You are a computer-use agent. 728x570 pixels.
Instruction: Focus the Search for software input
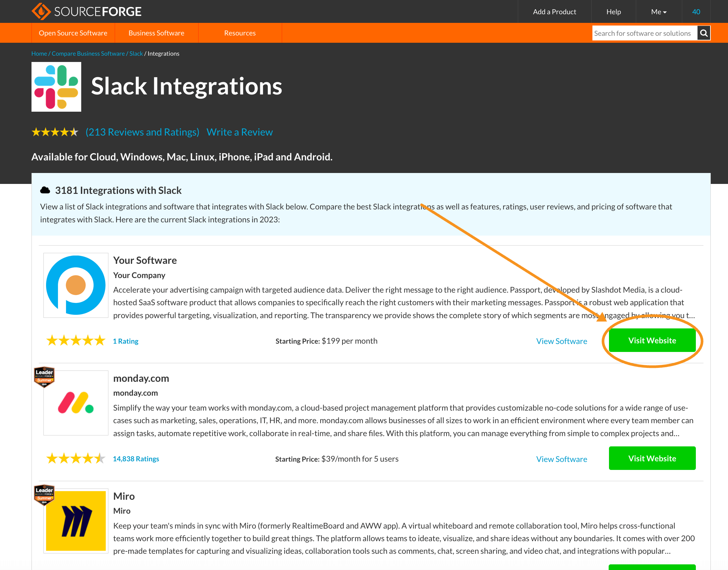(x=644, y=33)
